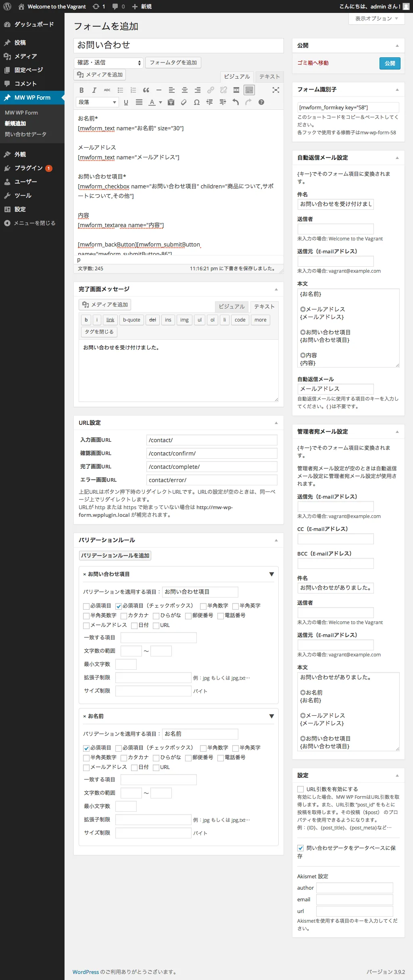The image size is (413, 980).
Task: Click b-quote quicktag button
Action: pos(131,320)
